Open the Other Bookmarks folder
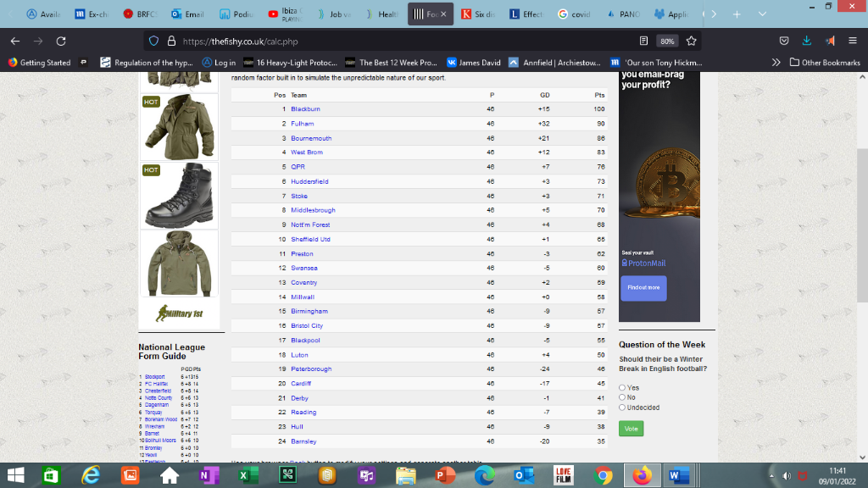 [825, 63]
